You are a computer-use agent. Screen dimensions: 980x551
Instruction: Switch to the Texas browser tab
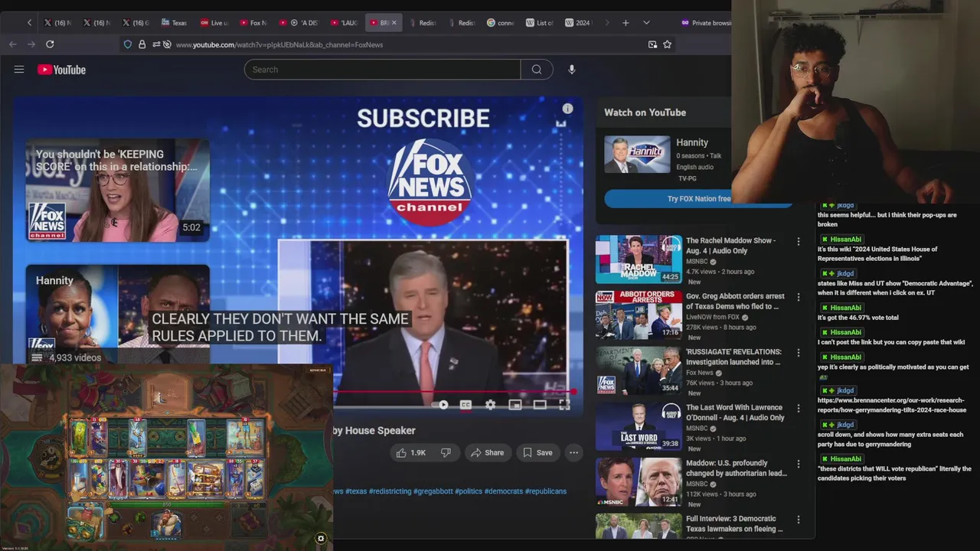pyautogui.click(x=175, y=23)
